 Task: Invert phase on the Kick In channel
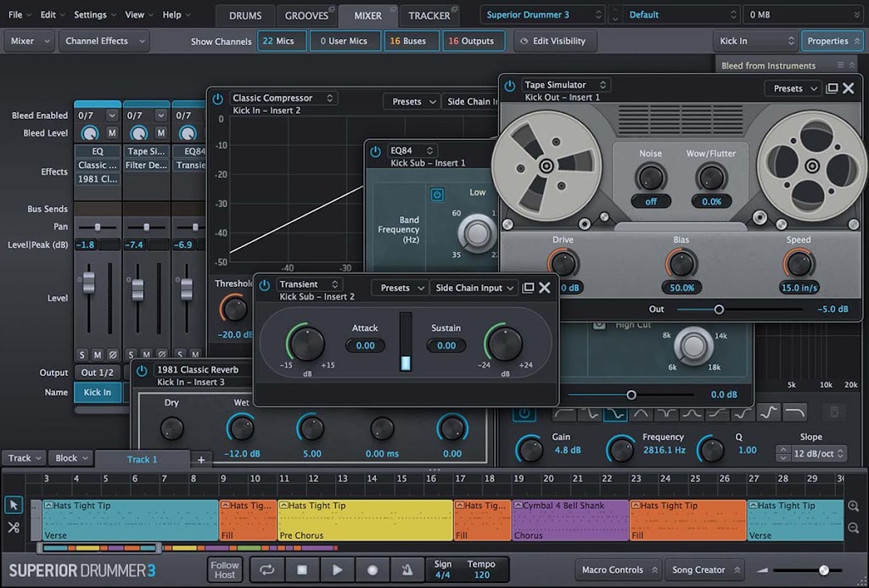(113, 354)
